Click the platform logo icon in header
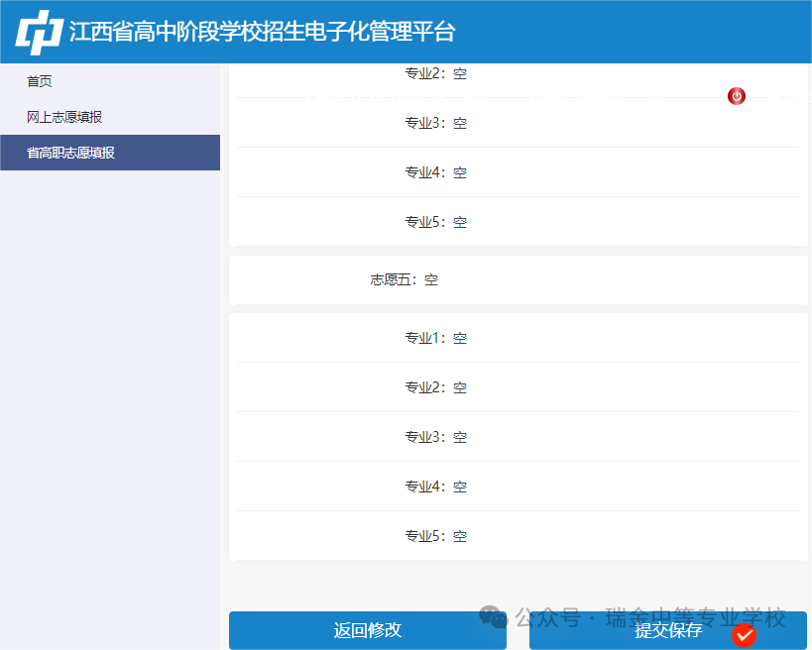The image size is (812, 650). pos(40,32)
